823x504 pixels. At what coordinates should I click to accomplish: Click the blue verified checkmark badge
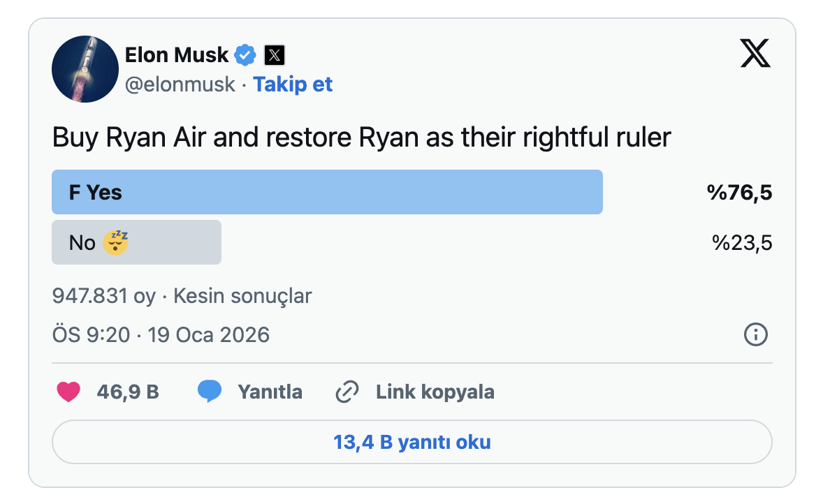coord(245,54)
